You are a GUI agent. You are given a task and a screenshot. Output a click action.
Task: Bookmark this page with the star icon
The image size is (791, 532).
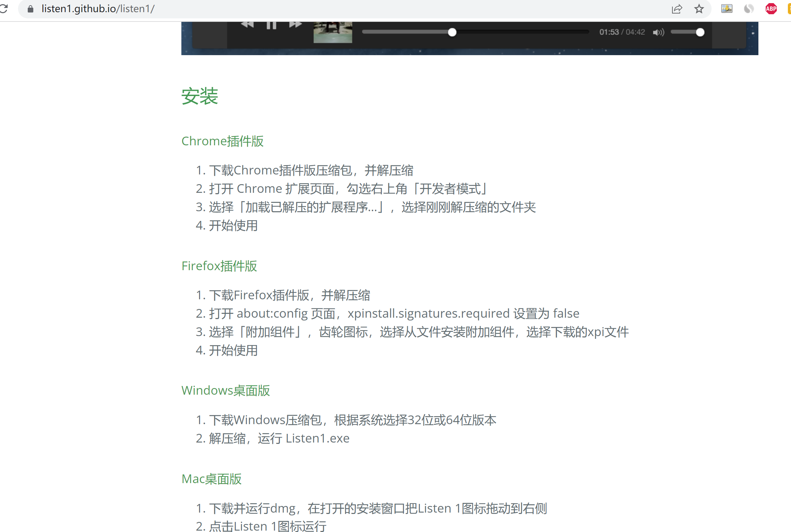click(699, 9)
